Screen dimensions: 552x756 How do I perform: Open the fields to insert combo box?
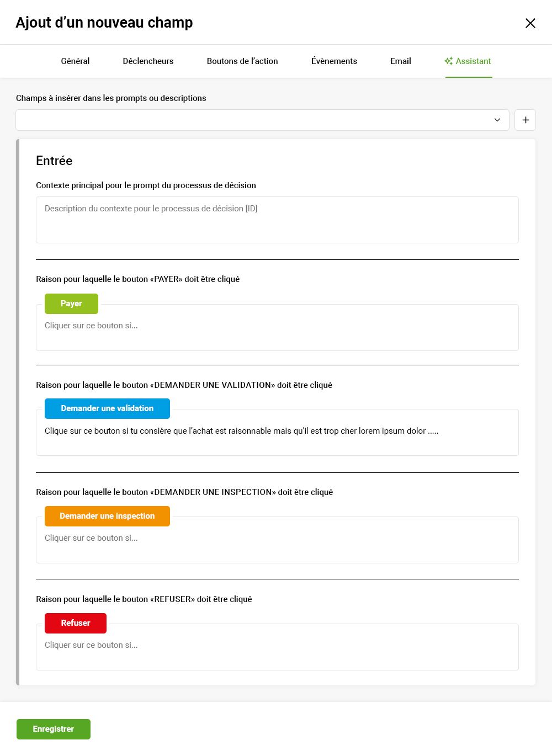click(x=254, y=120)
